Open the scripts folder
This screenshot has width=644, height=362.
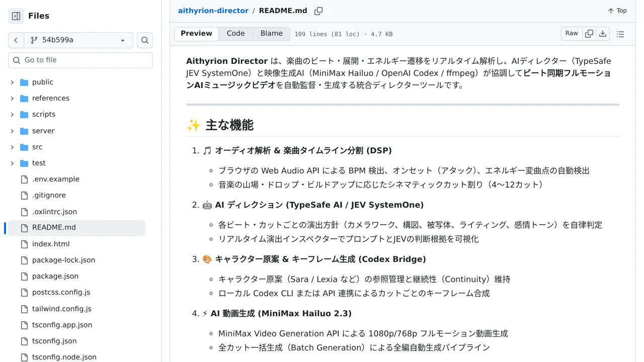(x=44, y=115)
